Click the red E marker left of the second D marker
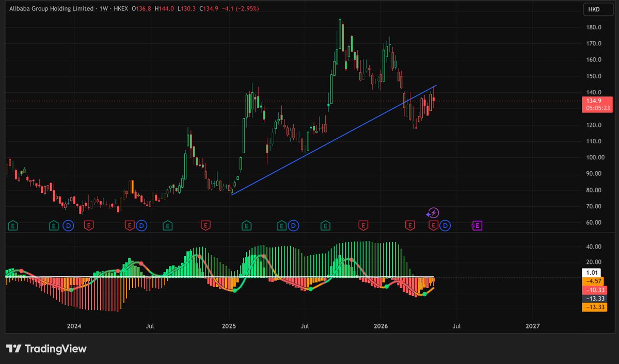 pyautogui.click(x=130, y=226)
